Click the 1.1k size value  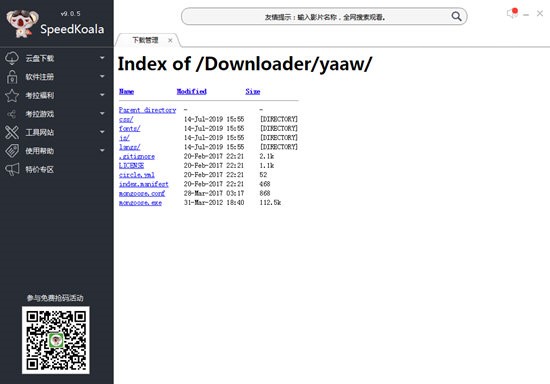pos(267,166)
